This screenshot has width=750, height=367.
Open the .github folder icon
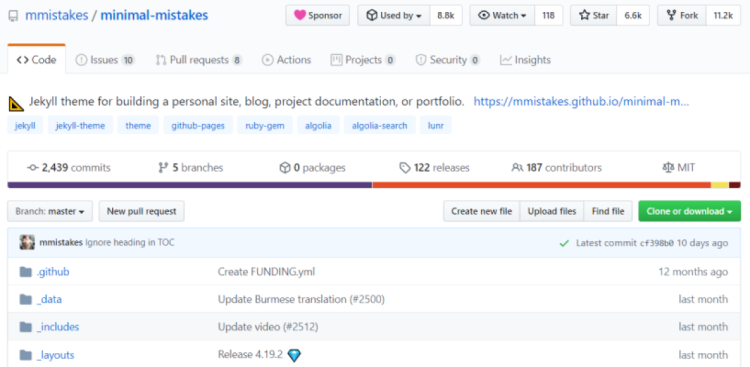pos(25,272)
